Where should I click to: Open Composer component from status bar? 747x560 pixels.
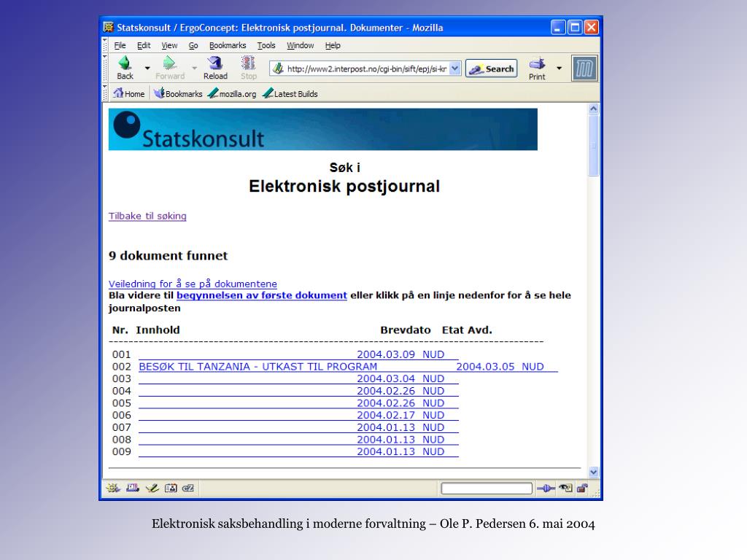152,488
